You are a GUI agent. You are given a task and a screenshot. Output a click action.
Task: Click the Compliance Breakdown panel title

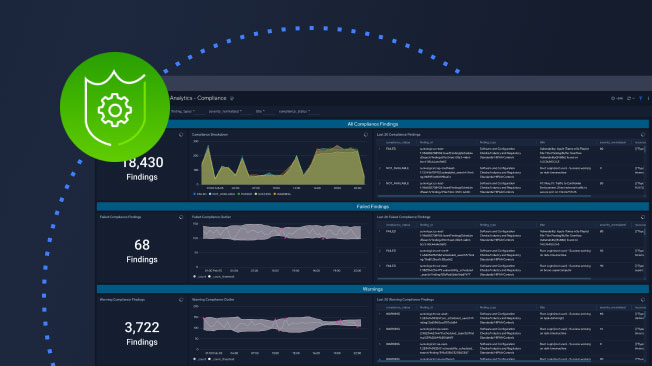point(210,135)
